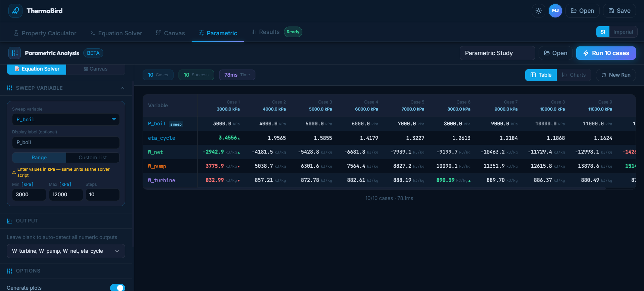Select the Range mode
Image resolution: width=644 pixels, height=291 pixels.
tap(39, 158)
